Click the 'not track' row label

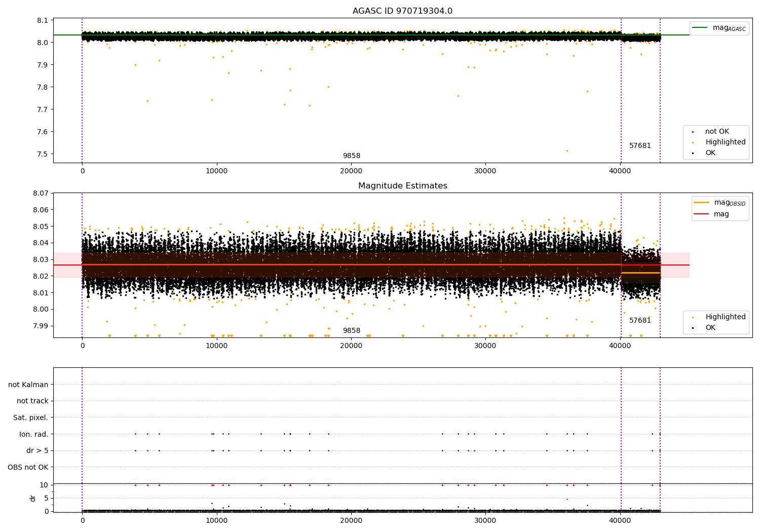click(32, 401)
